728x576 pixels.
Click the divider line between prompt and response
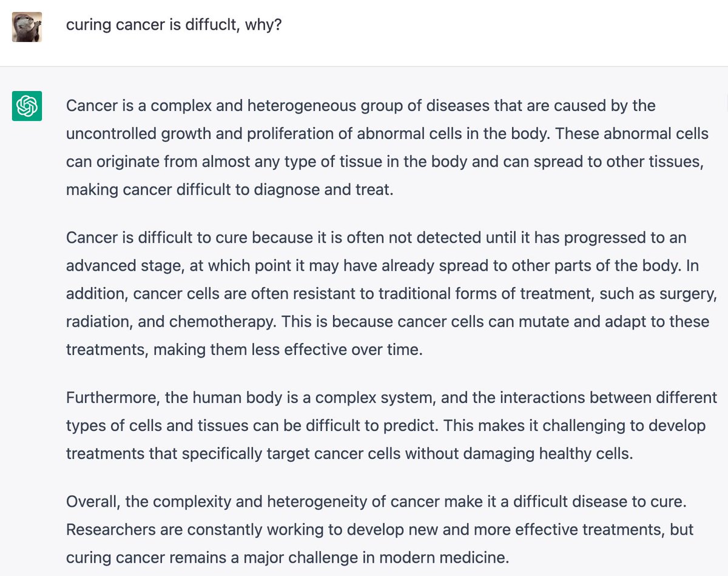pos(364,66)
